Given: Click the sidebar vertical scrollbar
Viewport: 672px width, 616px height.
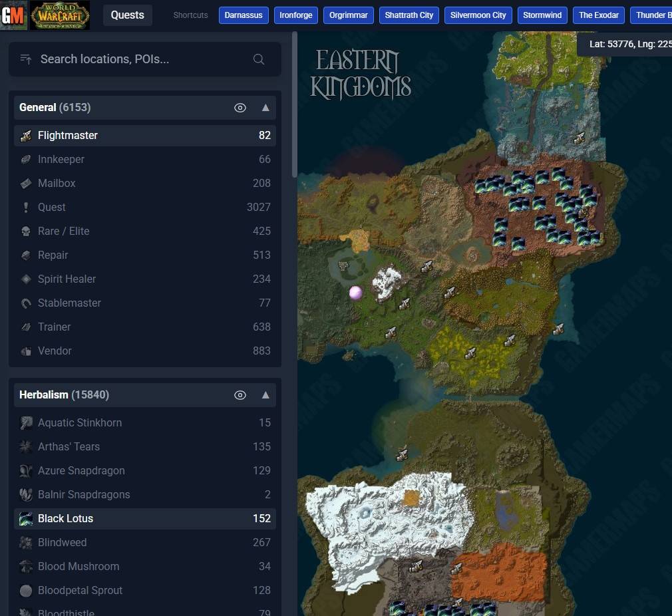Looking at the screenshot, I should click(295, 104).
